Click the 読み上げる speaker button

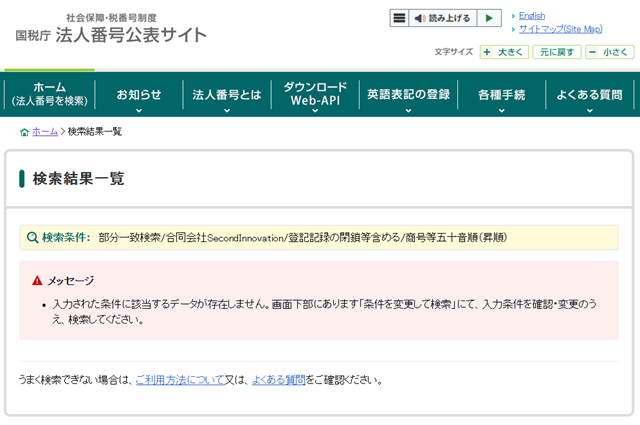click(442, 18)
